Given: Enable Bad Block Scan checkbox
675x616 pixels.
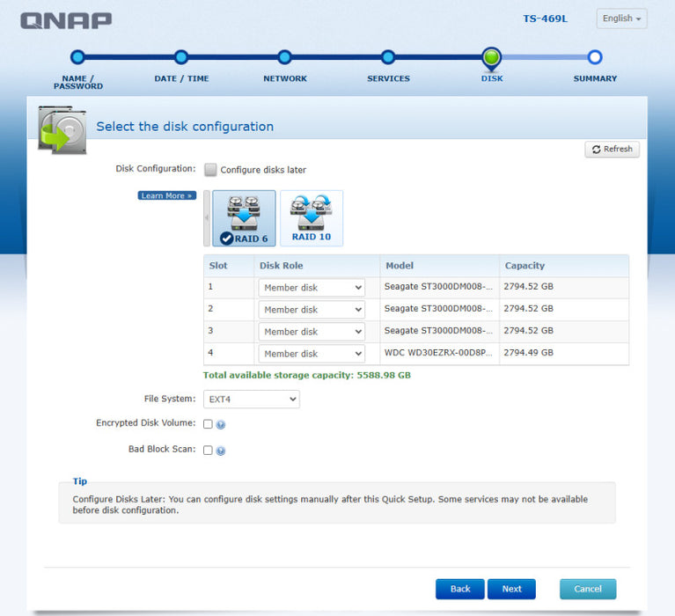Looking at the screenshot, I should (x=208, y=451).
